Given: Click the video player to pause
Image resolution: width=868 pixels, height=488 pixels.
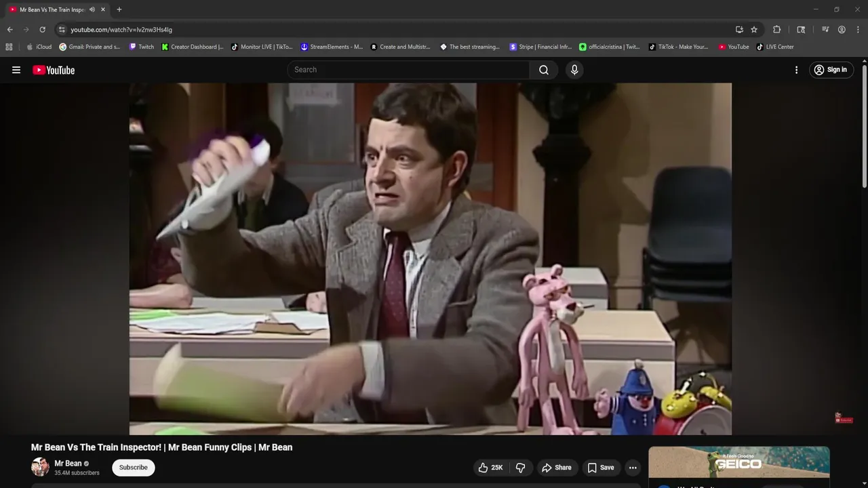Looking at the screenshot, I should point(431,259).
